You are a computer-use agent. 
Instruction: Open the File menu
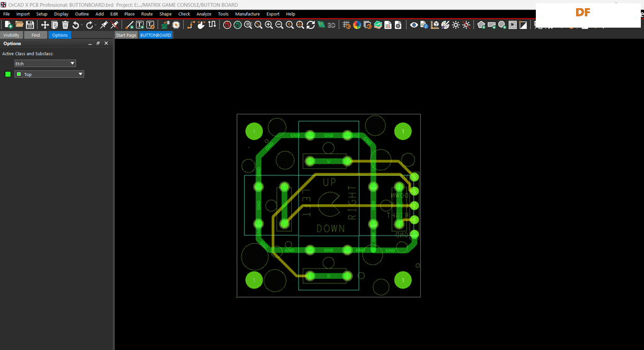pos(6,14)
